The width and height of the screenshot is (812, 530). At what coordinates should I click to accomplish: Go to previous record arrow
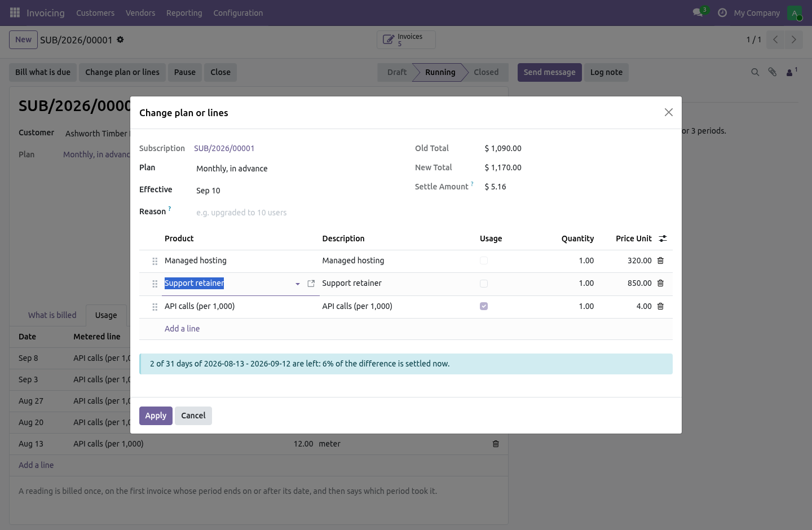click(x=775, y=39)
